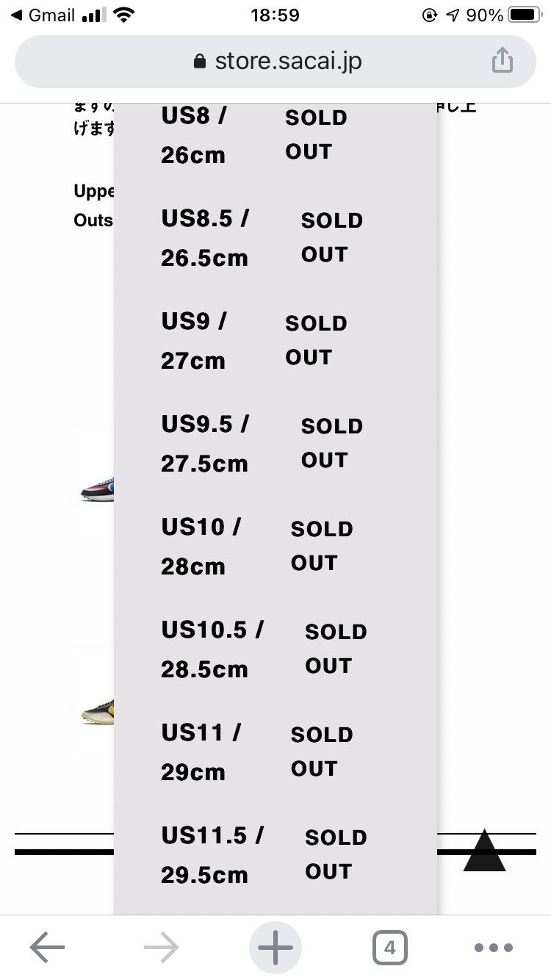Pick US11.5 / 29.5cm from size list
The height and width of the screenshot is (980, 551).
point(275,855)
